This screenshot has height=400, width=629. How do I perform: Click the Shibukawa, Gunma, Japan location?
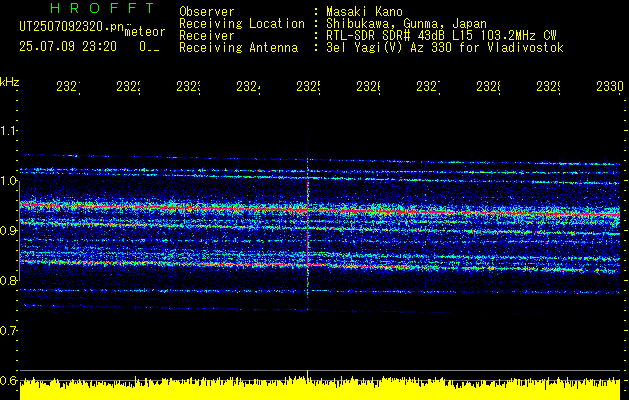(x=406, y=24)
